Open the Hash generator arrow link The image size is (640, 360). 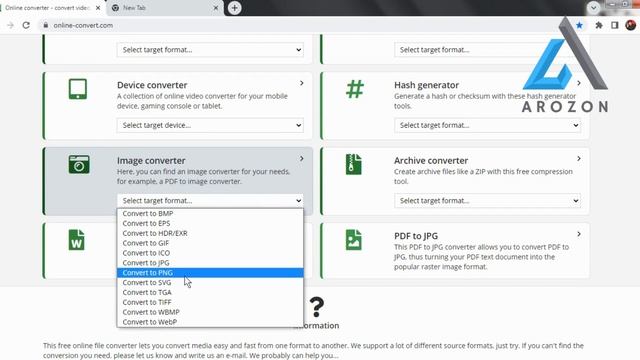(x=579, y=83)
